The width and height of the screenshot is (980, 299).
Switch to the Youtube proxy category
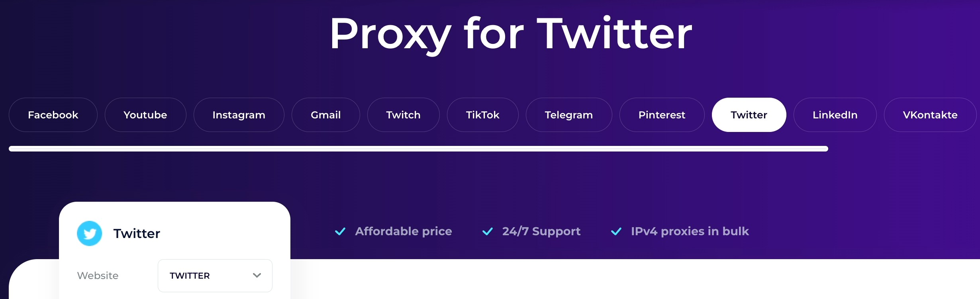click(145, 115)
